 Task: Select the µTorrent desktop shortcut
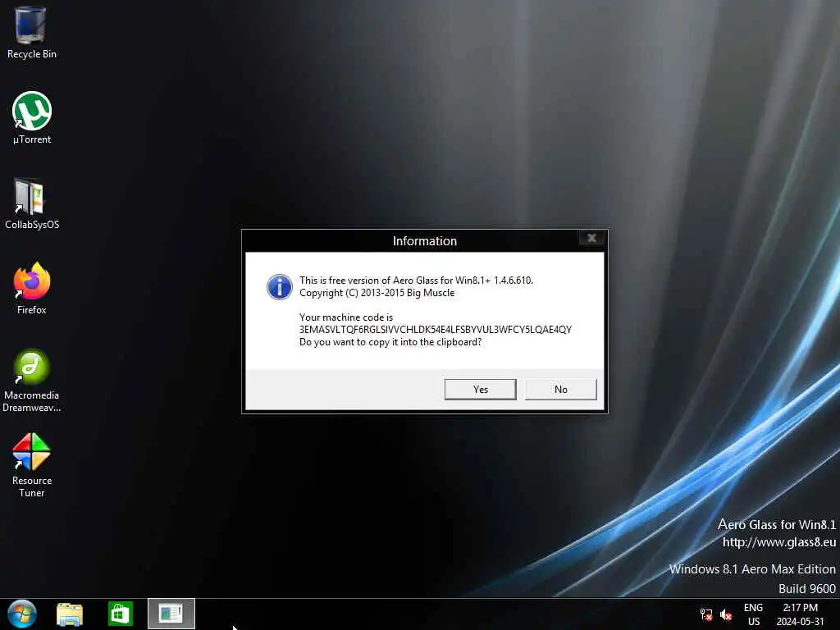(x=32, y=118)
